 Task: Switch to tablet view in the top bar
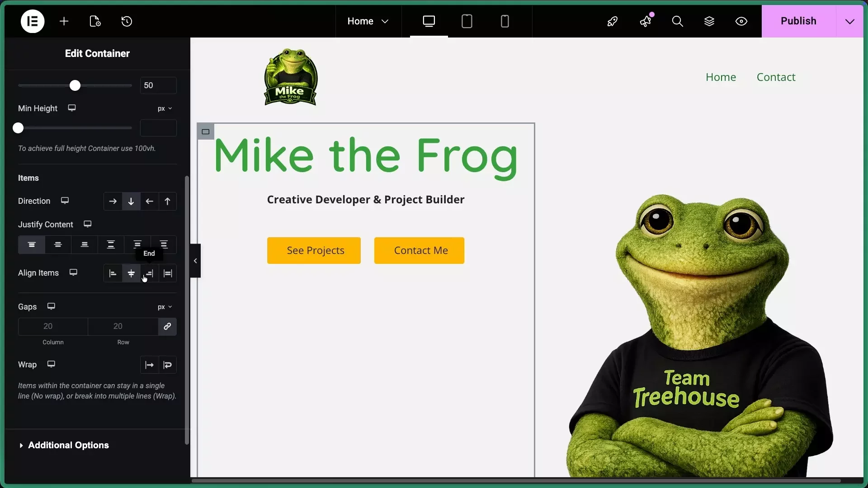[467, 21]
